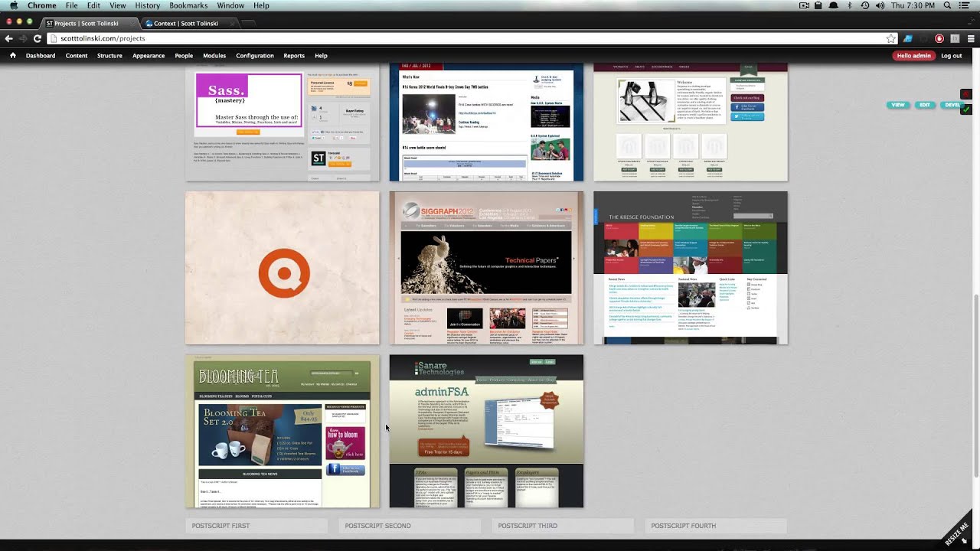Click the camera recorder menu bar icon

[x=804, y=5]
